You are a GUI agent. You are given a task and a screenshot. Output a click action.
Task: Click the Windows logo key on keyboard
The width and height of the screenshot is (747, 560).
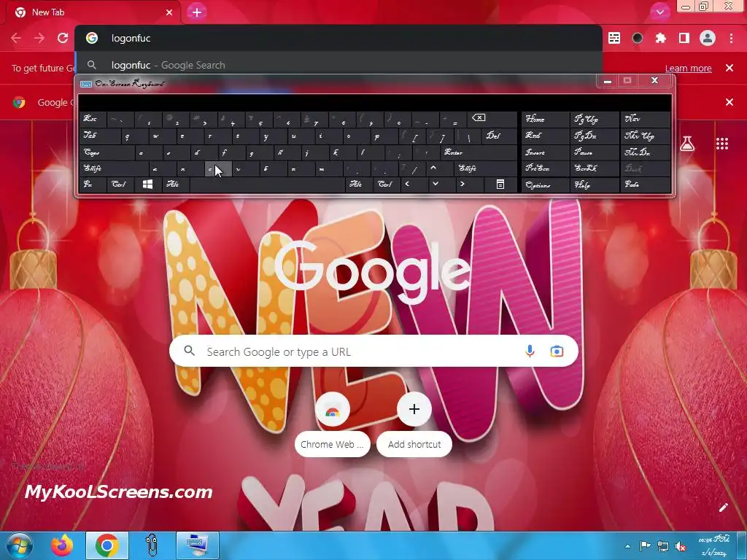(147, 184)
